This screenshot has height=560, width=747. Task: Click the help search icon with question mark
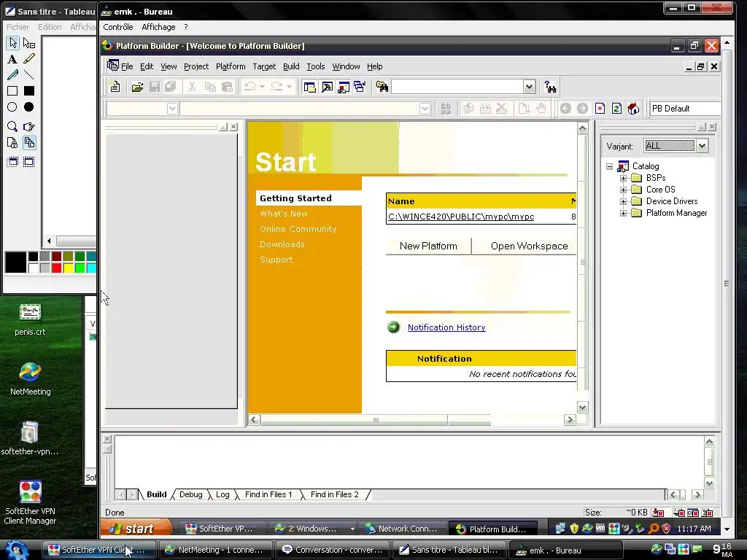pyautogui.click(x=550, y=87)
